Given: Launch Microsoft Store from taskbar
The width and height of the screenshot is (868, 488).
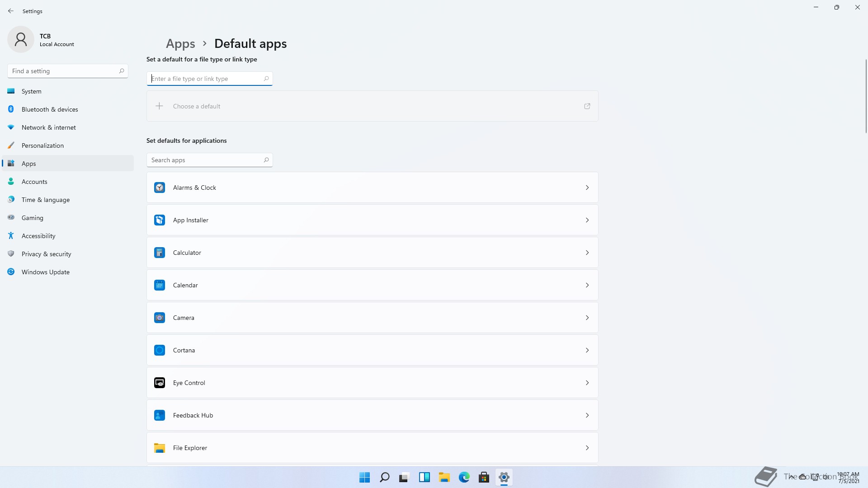Looking at the screenshot, I should point(484,477).
